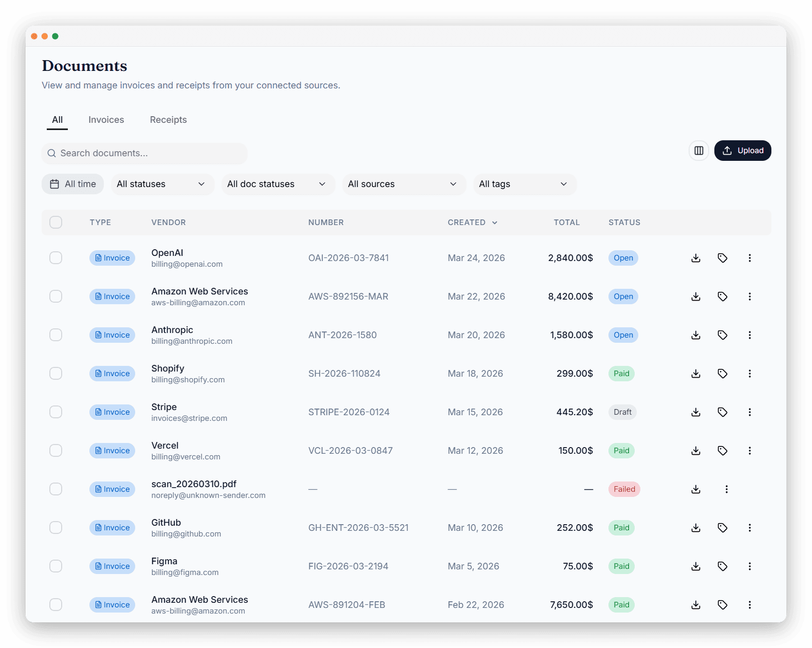Focus the Search documents field

pyautogui.click(x=144, y=153)
